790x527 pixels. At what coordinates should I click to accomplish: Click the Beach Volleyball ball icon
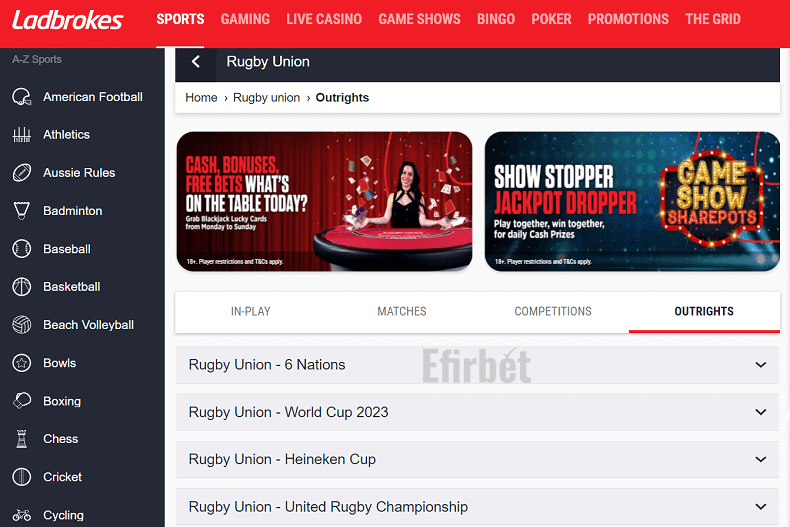(22, 325)
